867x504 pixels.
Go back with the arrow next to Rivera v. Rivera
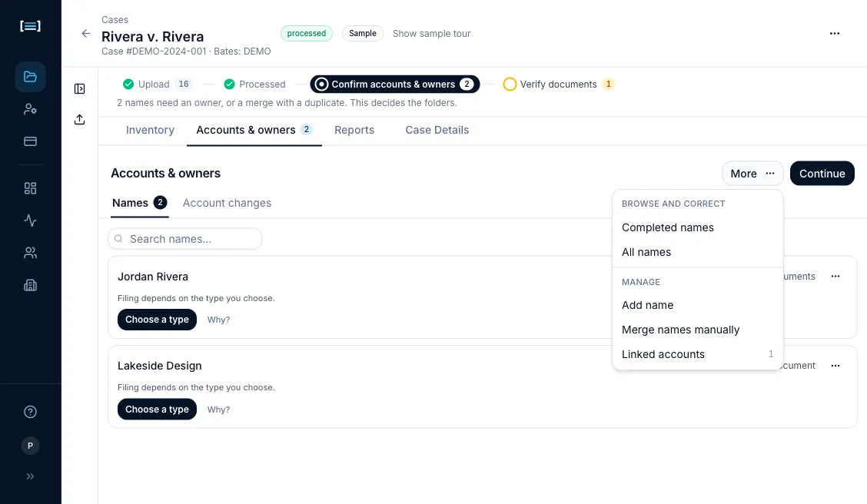point(86,34)
